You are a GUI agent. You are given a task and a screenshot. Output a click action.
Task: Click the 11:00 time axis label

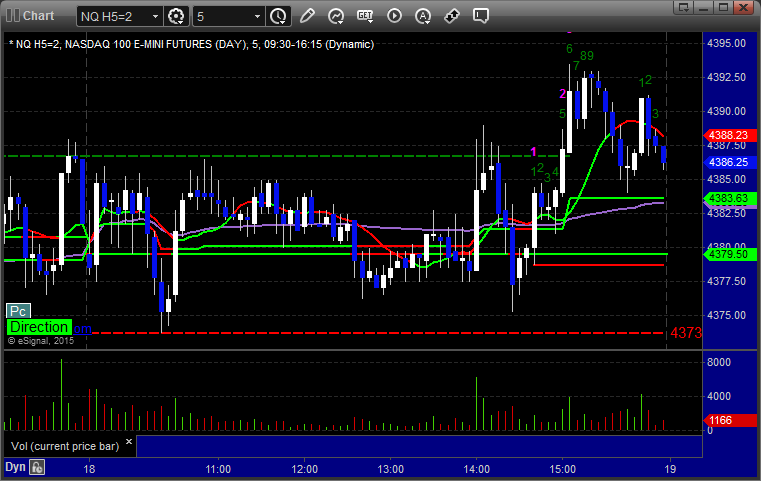pos(218,469)
